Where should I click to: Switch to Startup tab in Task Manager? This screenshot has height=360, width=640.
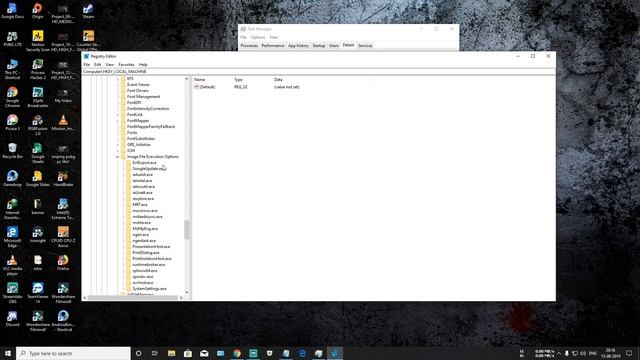tap(319, 46)
